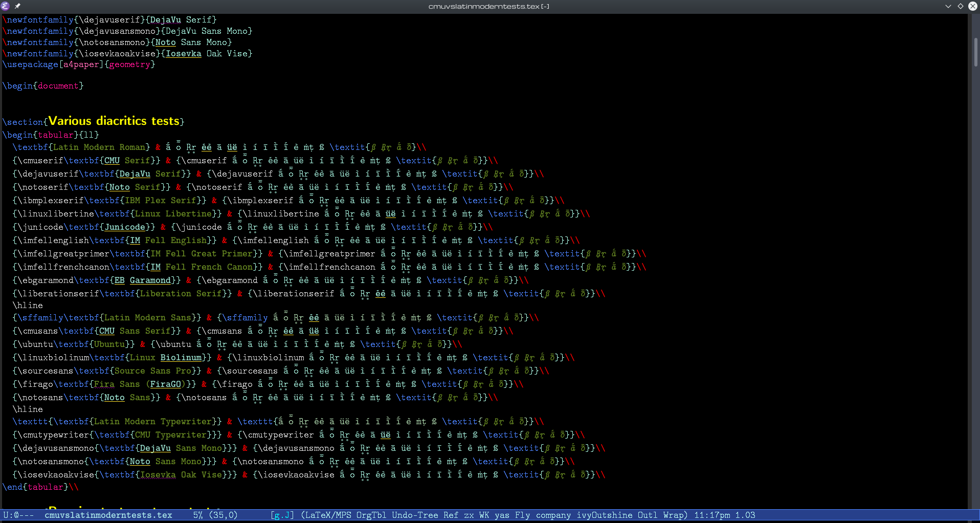Click the 11:17pm clock in the mode line
980x523 pixels.
tap(711, 515)
